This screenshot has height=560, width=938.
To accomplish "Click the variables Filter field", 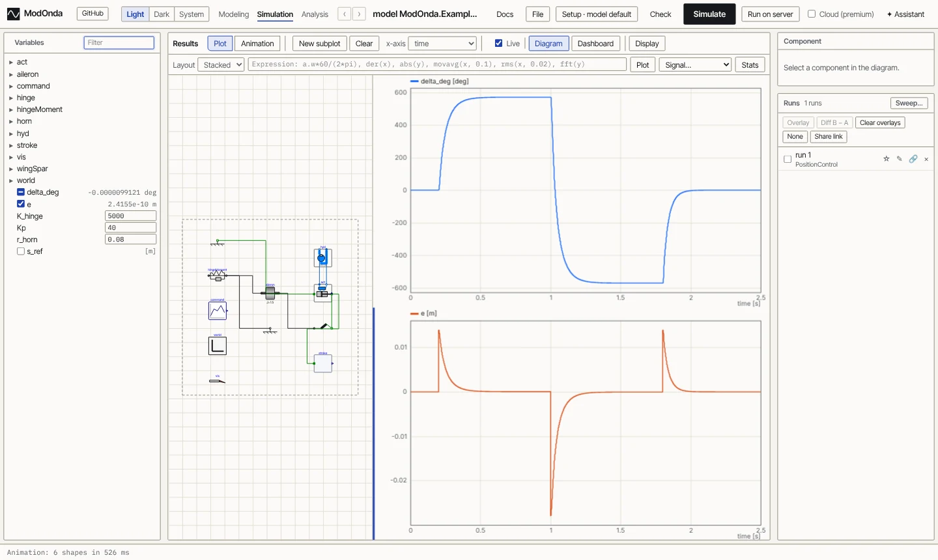I will [x=119, y=42].
